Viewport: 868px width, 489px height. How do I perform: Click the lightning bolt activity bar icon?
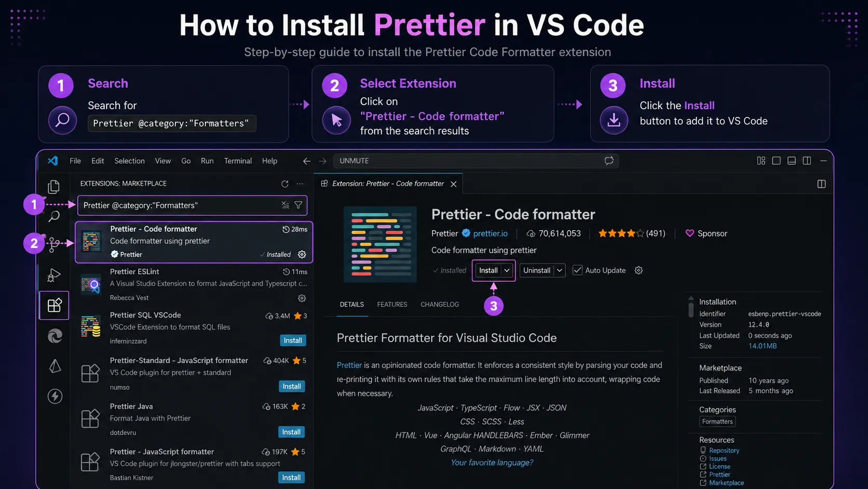pyautogui.click(x=55, y=397)
